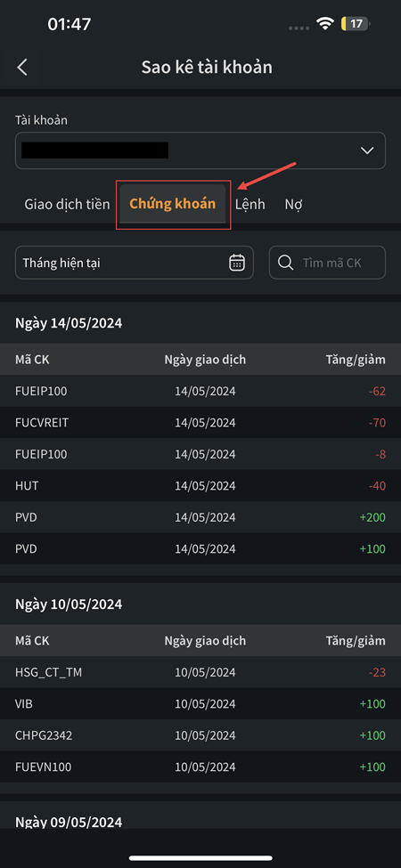Focus the Tìm mã CK search field

pyautogui.click(x=327, y=263)
